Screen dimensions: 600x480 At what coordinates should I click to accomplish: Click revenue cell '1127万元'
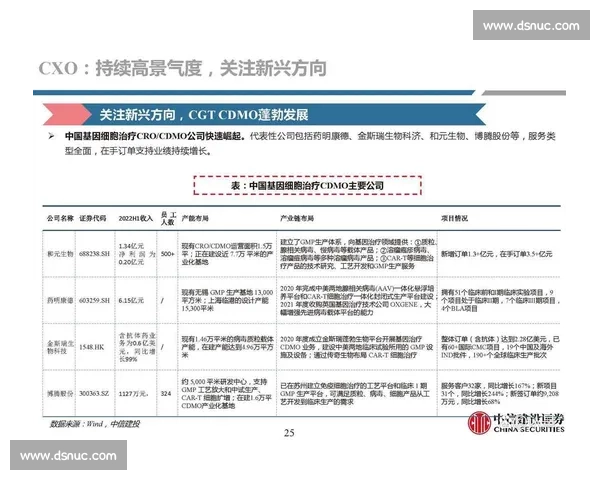click(134, 393)
